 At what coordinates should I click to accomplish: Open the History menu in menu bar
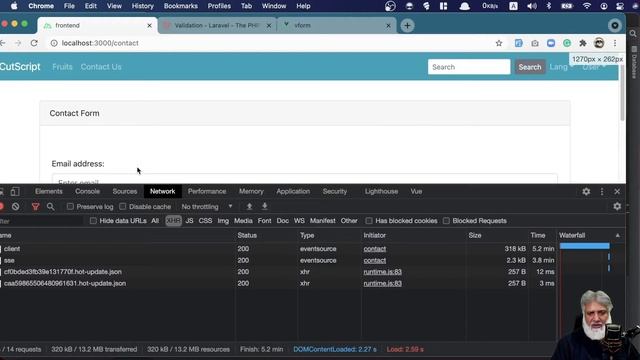point(142,6)
